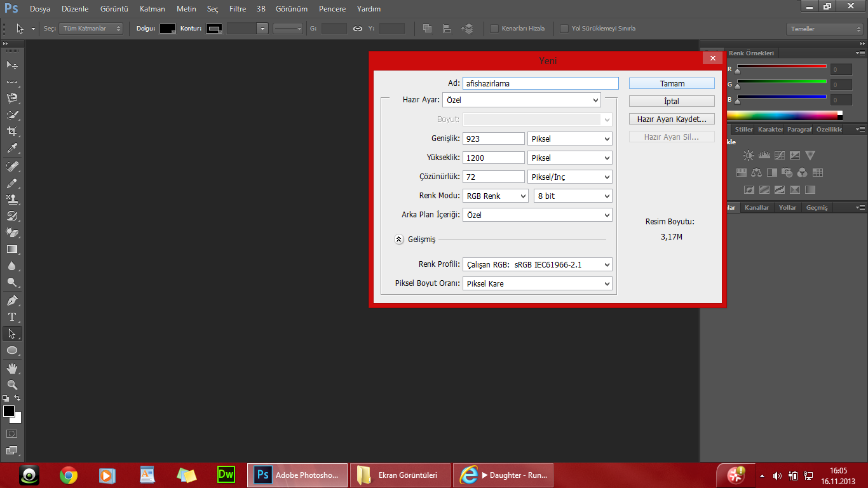This screenshot has height=488, width=868.
Task: Select the Type tool
Action: (11, 317)
